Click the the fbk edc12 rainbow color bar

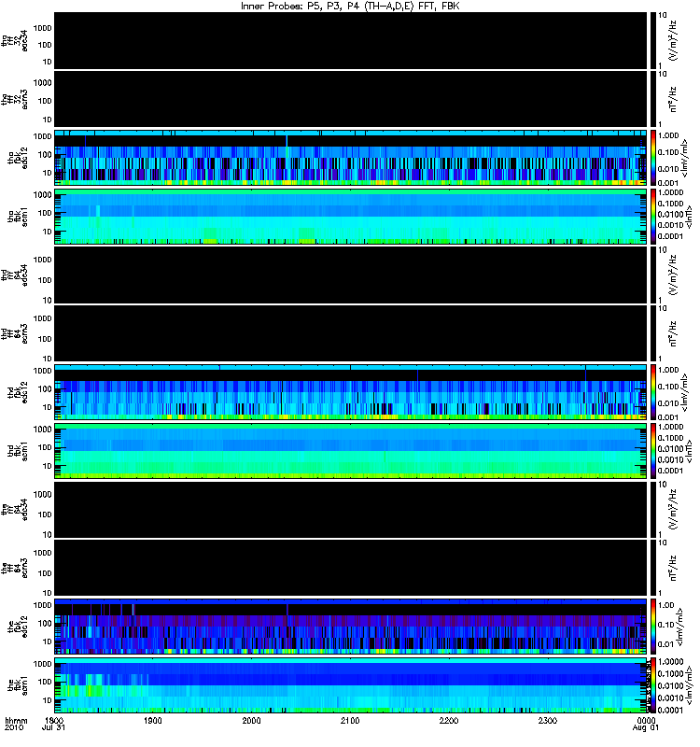(653, 627)
